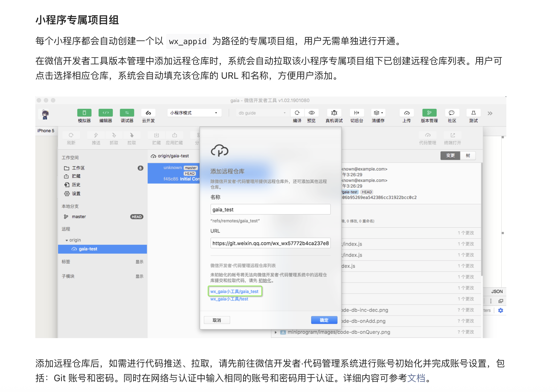The image size is (558, 392).
Task: Click the 拉取 pull icon
Action: pyautogui.click(x=131, y=135)
